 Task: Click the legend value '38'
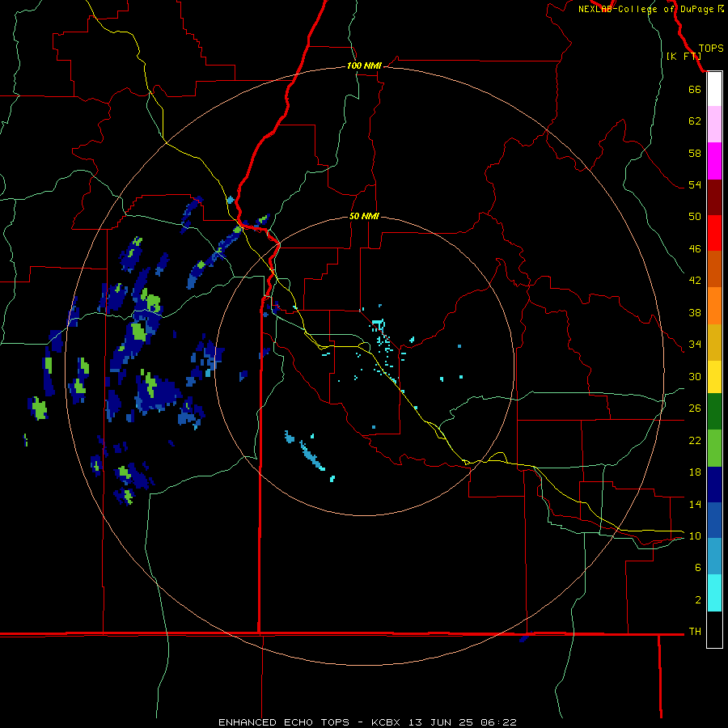(695, 313)
